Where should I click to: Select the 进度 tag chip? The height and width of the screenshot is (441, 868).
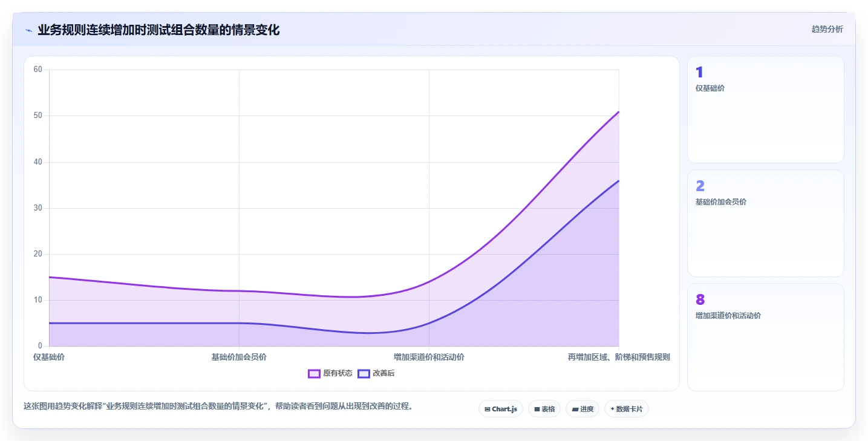pyautogui.click(x=582, y=409)
